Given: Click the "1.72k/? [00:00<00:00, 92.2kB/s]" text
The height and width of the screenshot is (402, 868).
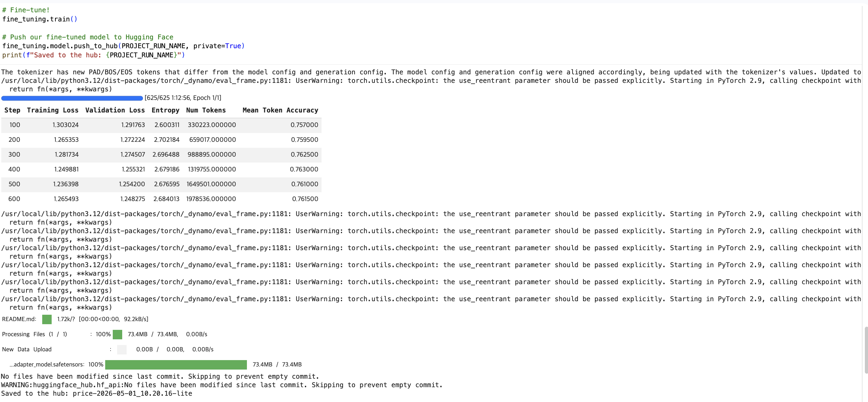Looking at the screenshot, I should [x=103, y=319].
